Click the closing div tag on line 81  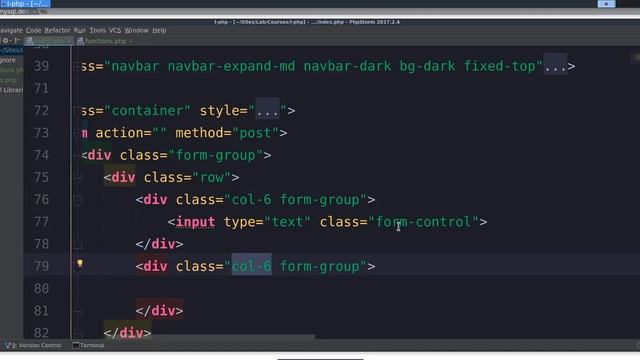click(x=159, y=311)
